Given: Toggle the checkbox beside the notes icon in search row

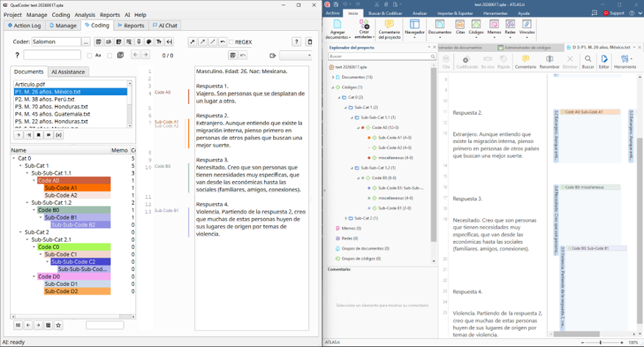Looking at the screenshot, I should pyautogui.click(x=110, y=55).
